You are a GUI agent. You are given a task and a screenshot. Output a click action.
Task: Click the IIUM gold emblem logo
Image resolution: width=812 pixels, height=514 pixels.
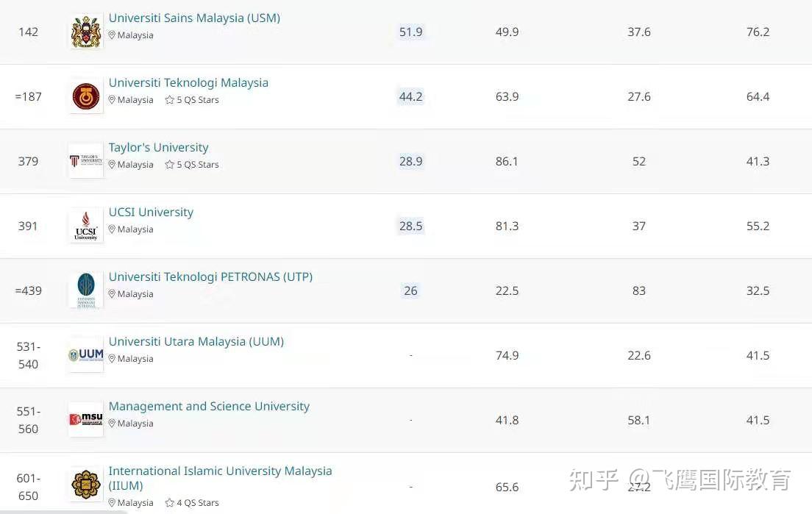86,484
